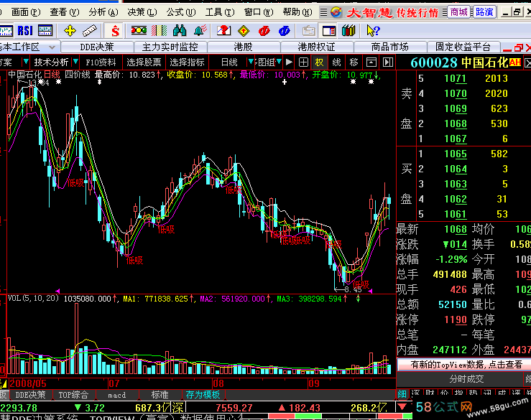Click the 有新的TopView数据,点击查看 notice
Image resolution: width=531 pixels, height=420 pixels.
[464, 365]
